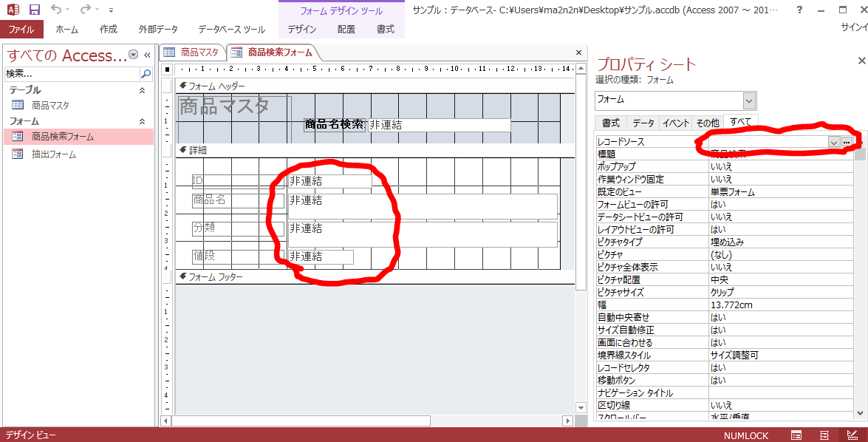Click the form selector box at ruler corner
Image resolution: width=868 pixels, height=442 pixels.
pyautogui.click(x=167, y=69)
